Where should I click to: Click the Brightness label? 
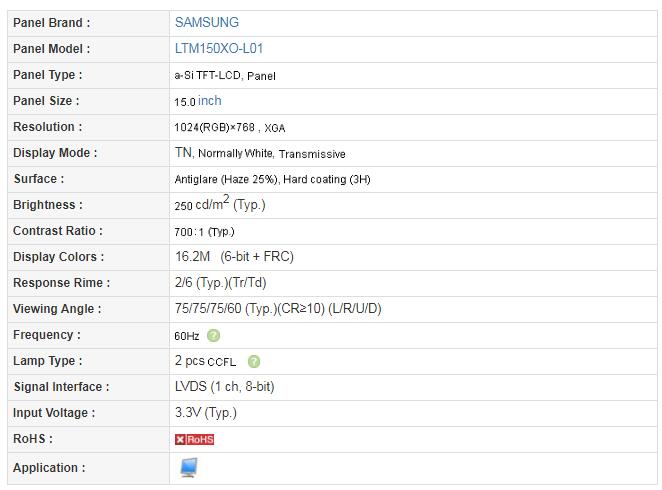point(48,205)
